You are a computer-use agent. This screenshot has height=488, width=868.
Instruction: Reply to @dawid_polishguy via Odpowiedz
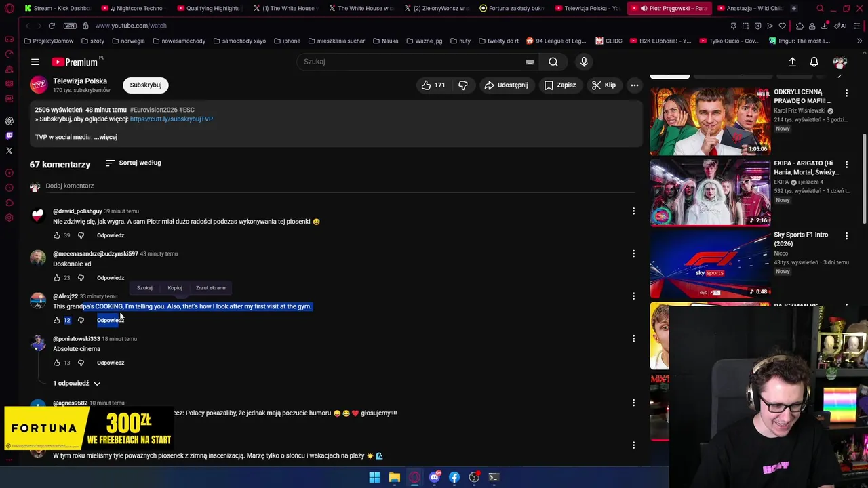pos(111,235)
